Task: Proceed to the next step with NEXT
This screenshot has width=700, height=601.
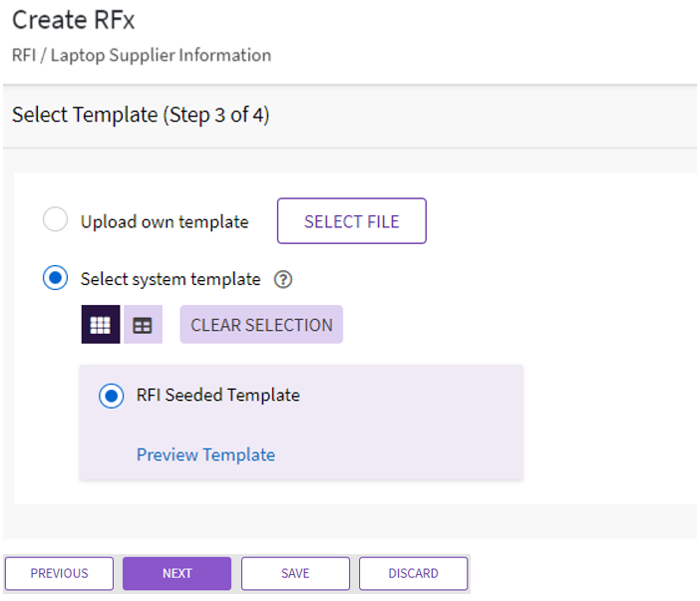Action: (176, 573)
